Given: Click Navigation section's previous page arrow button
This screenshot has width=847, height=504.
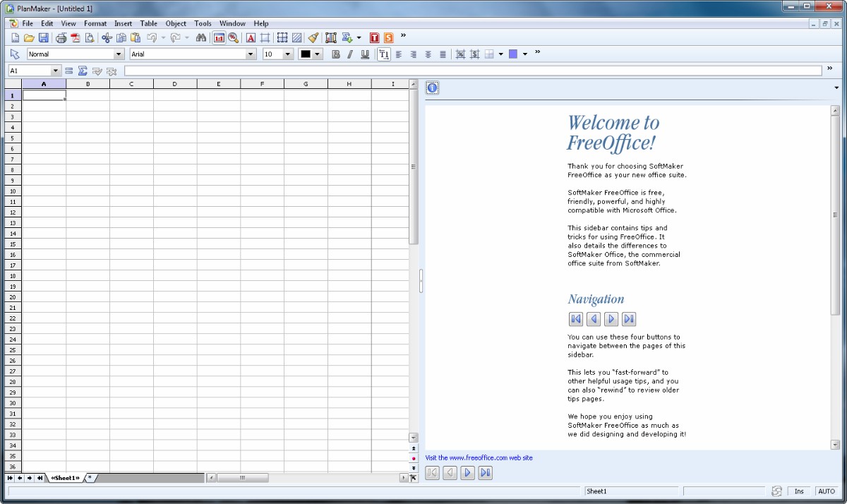Looking at the screenshot, I should tap(594, 319).
